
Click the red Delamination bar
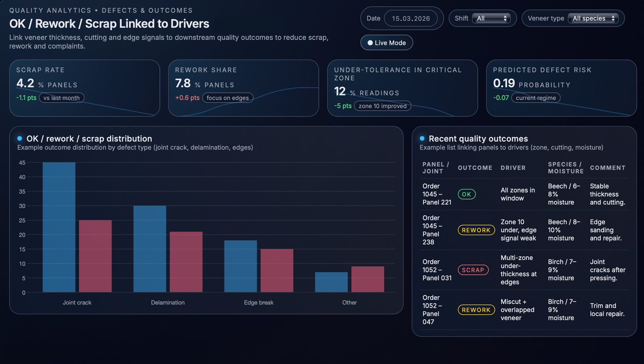click(186, 261)
